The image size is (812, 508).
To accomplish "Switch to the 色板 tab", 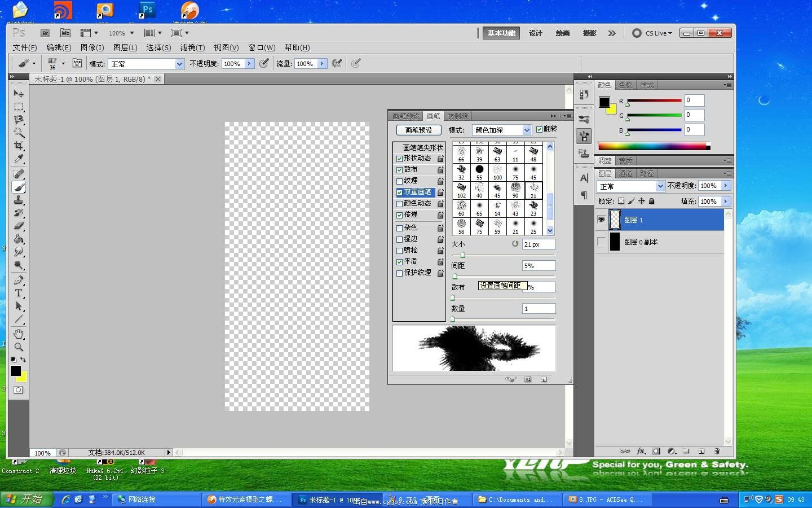I will pyautogui.click(x=625, y=85).
